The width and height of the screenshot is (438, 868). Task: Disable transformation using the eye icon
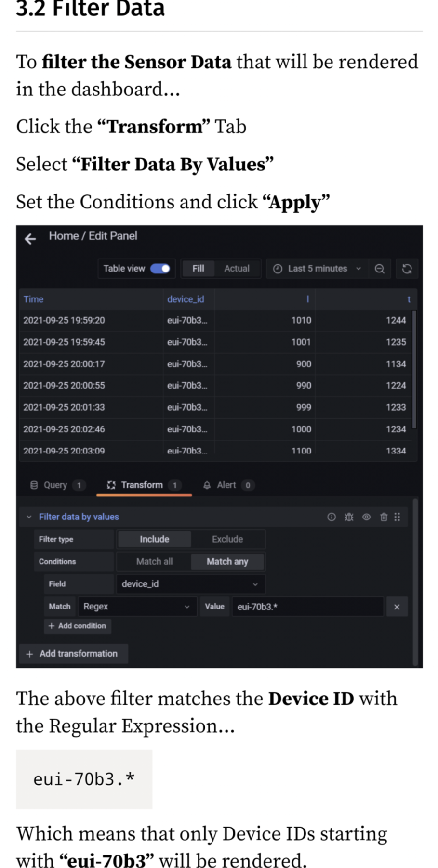tap(366, 517)
